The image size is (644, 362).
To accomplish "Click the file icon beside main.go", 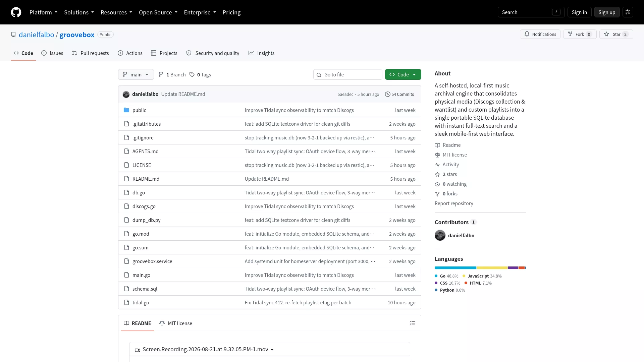I will pyautogui.click(x=126, y=275).
